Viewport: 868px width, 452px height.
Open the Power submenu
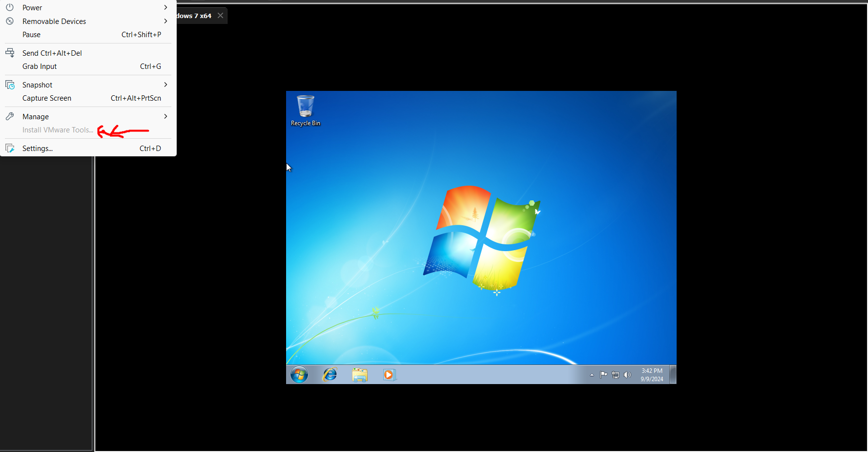88,7
